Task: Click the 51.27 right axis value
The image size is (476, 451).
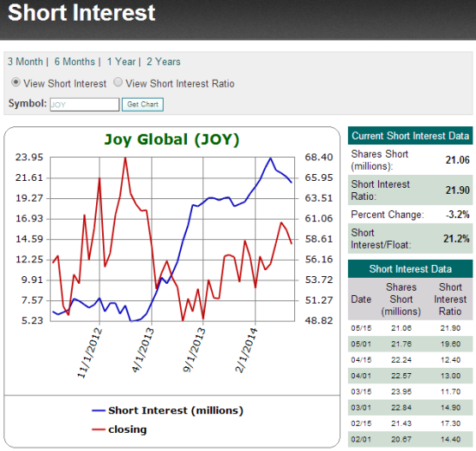Action: [318, 300]
